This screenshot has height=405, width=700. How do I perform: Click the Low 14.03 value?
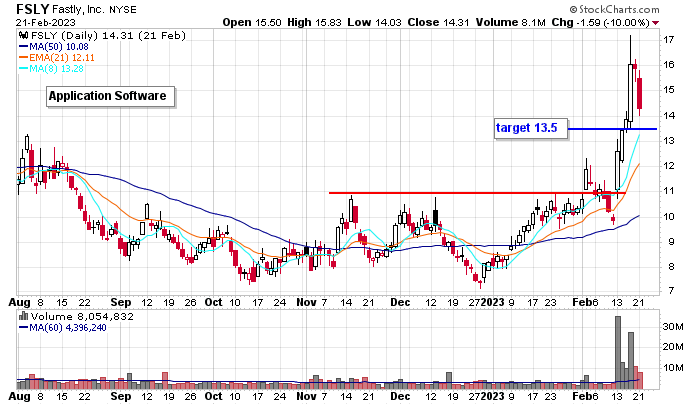[374, 22]
